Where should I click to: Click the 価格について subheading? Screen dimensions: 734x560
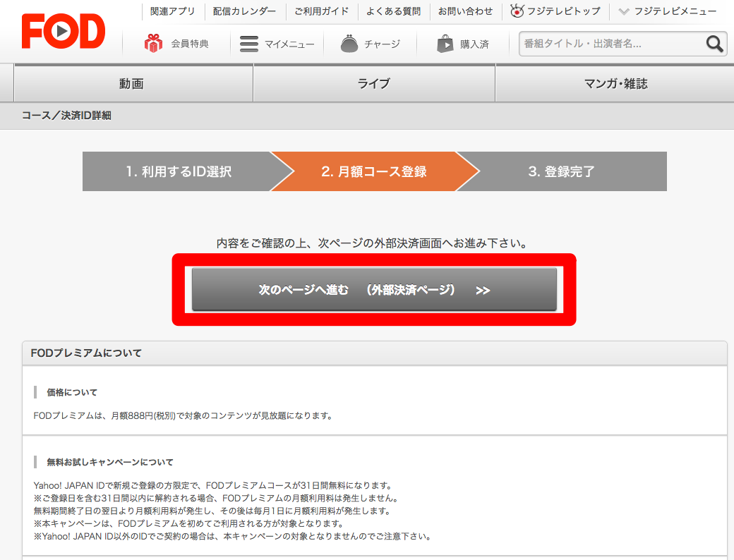click(72, 392)
